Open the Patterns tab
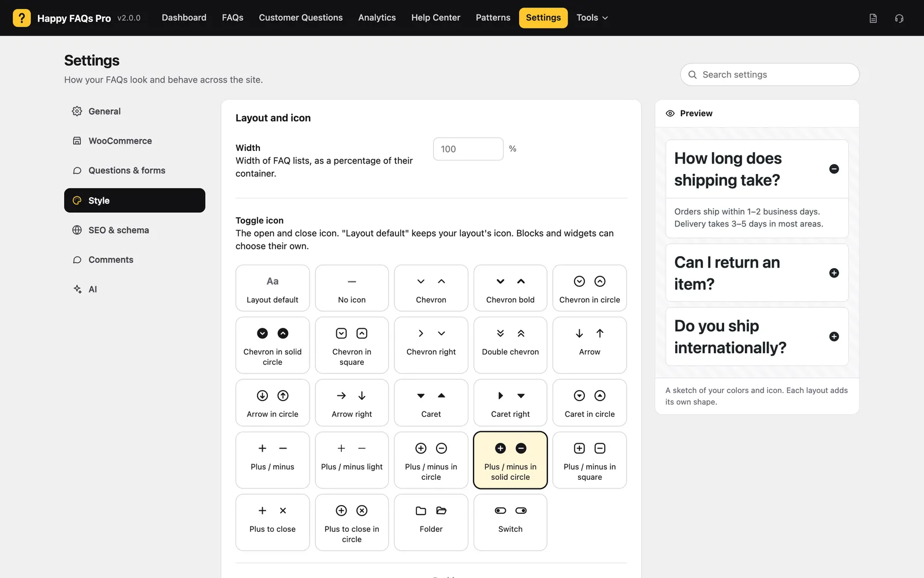 pos(493,18)
